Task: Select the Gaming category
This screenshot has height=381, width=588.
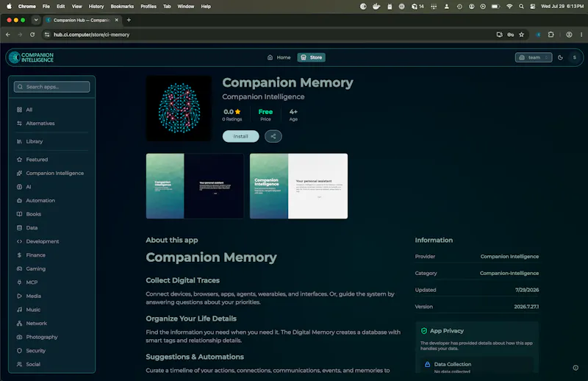Action: (51, 268)
